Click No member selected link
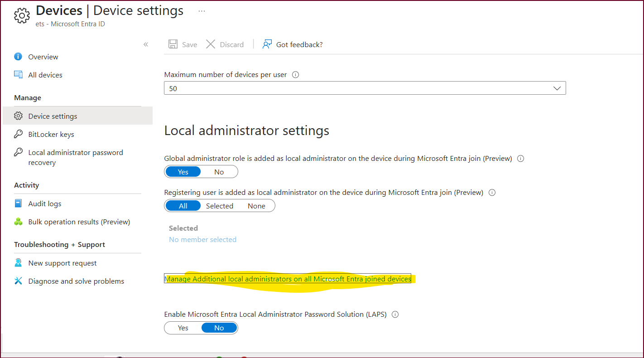This screenshot has height=358, width=644. (x=202, y=239)
